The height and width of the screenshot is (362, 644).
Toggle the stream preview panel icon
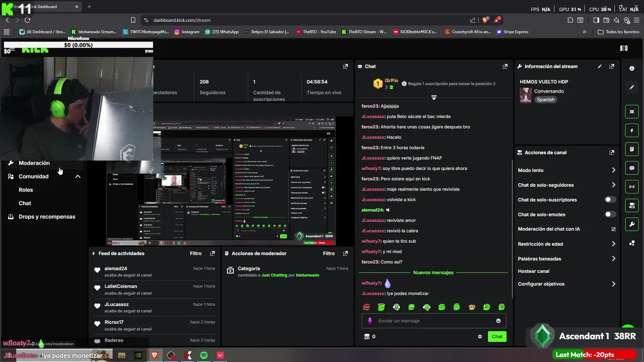point(632,112)
